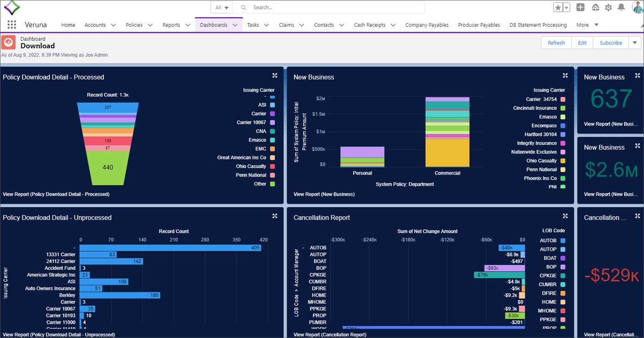Open global actions with the plus icon

pos(580,8)
